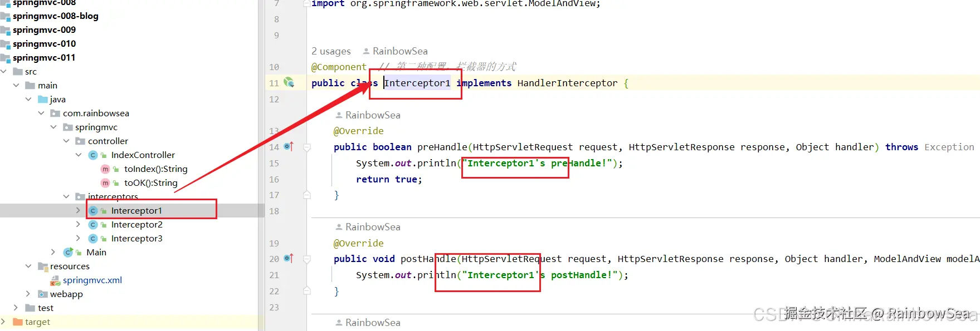This screenshot has height=331, width=980.
Task: Expand the Interceptor2 class node
Action: coord(78,225)
